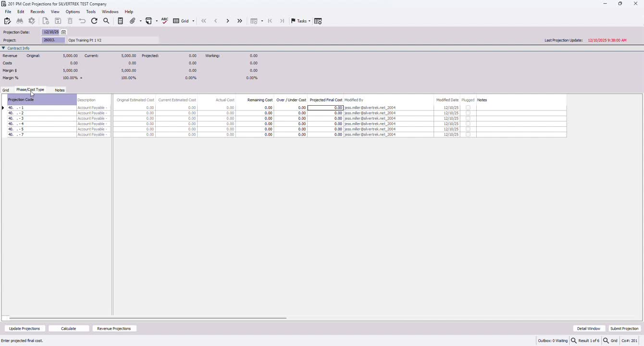Open the attachments dropdown arrow
The height and width of the screenshot is (346, 644).
pos(141,21)
